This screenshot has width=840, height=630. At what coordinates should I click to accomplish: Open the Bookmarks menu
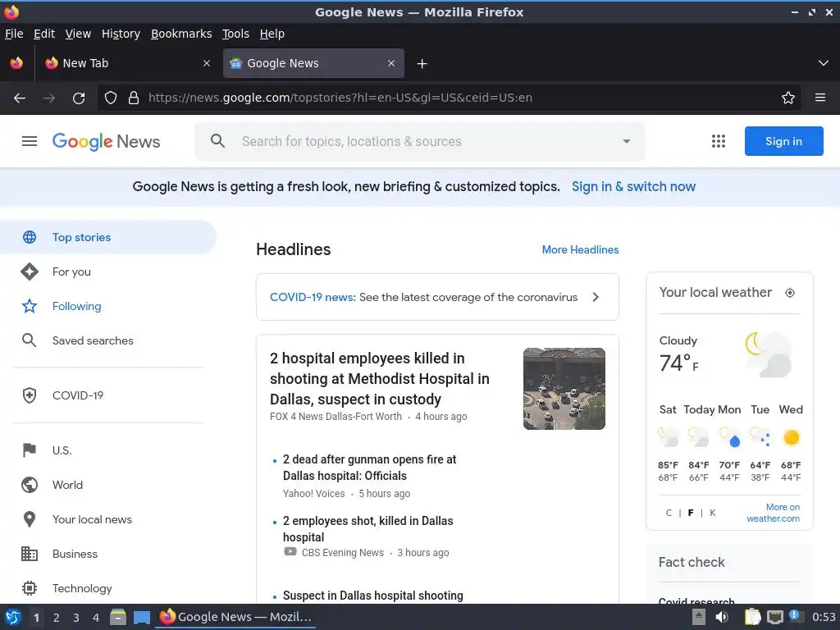click(x=181, y=34)
